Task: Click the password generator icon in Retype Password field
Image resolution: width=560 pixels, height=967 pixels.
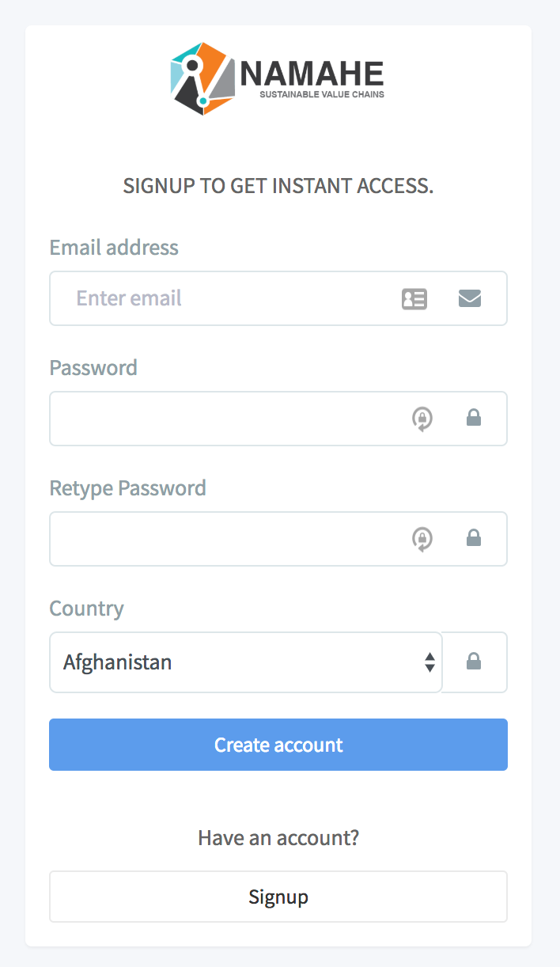Action: (422, 538)
